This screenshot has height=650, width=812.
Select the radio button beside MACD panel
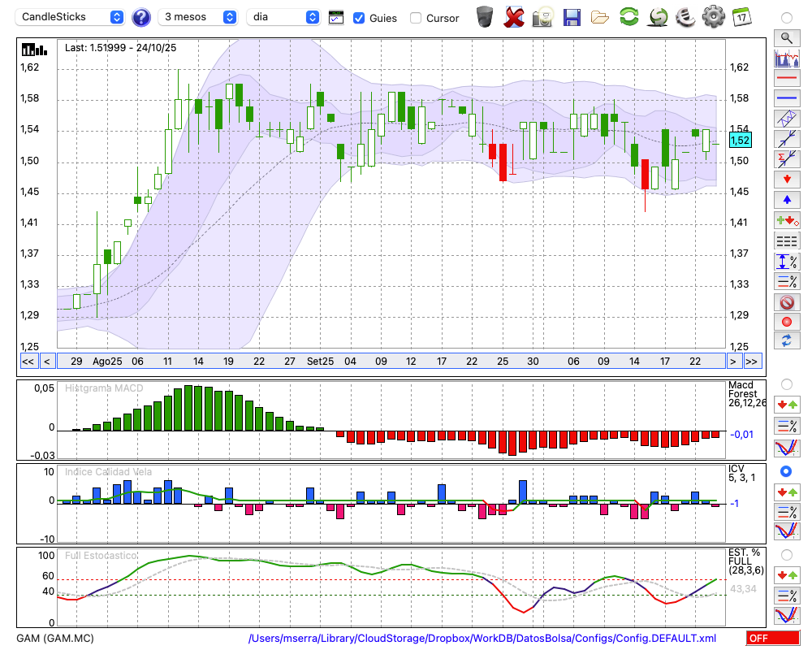pos(786,383)
